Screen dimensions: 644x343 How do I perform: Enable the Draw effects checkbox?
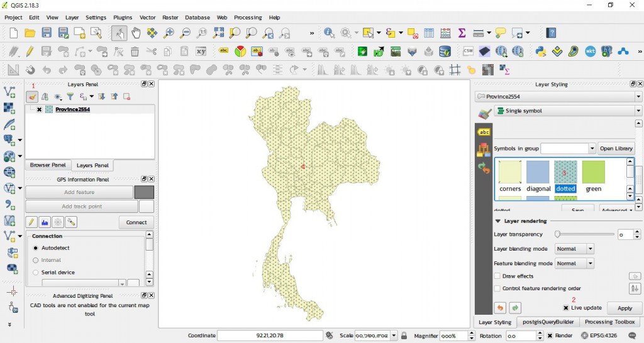pos(497,276)
